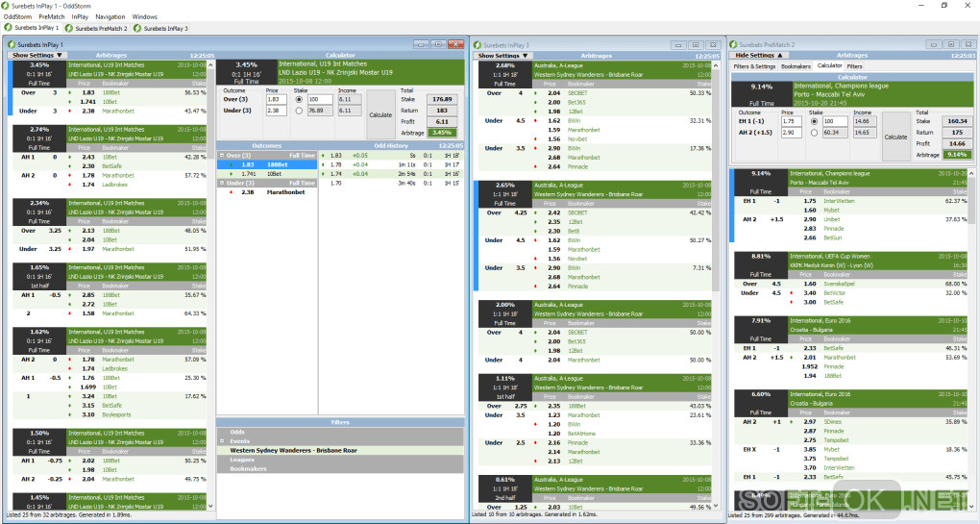Open the OddStorm menu
This screenshot has width=980, height=524.
17,17
